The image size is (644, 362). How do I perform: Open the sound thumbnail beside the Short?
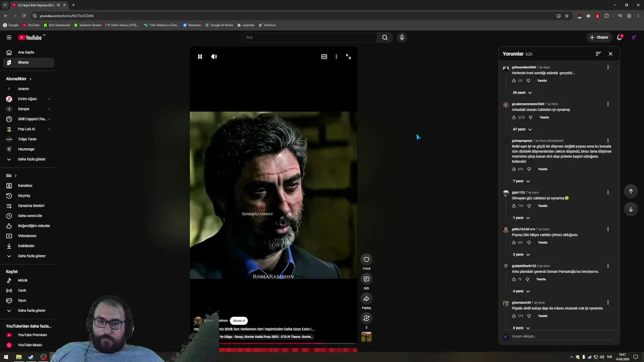point(366,337)
